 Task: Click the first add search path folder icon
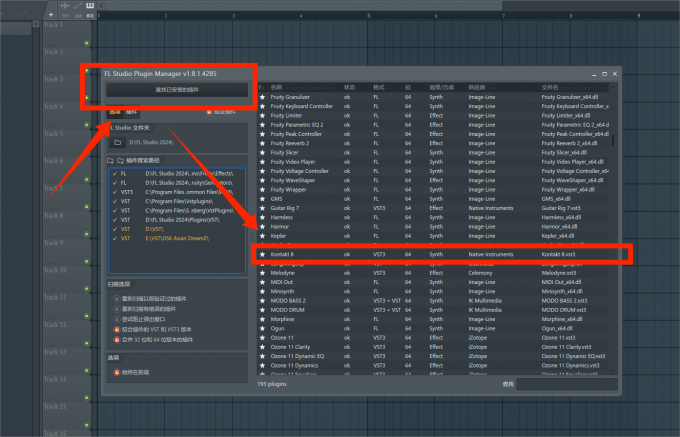[111, 161]
